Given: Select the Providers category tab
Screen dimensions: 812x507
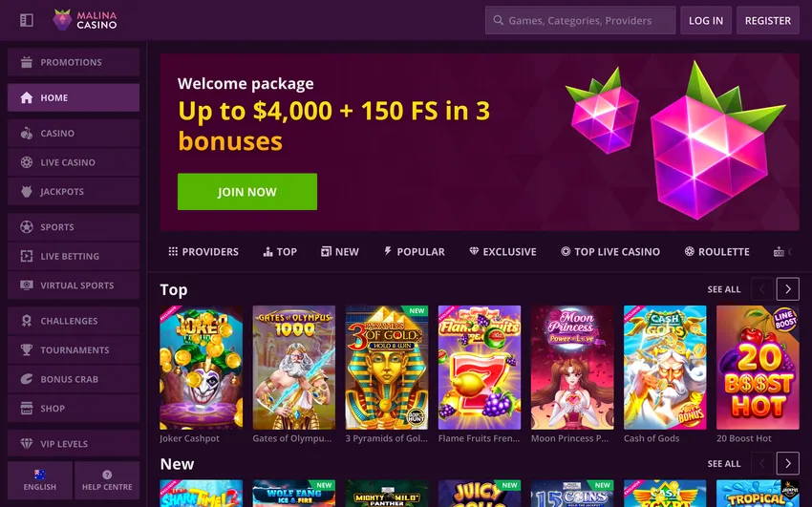Looking at the screenshot, I should [203, 252].
